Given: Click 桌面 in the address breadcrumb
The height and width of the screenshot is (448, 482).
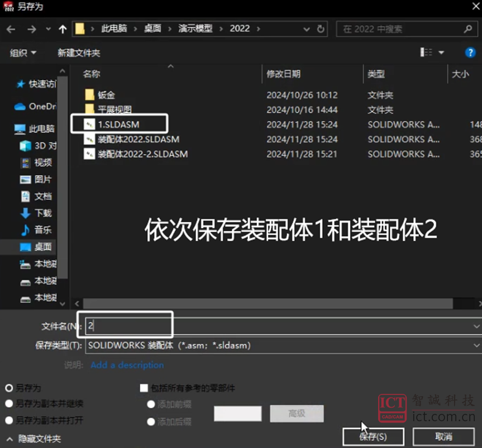Looking at the screenshot, I should [153, 28].
